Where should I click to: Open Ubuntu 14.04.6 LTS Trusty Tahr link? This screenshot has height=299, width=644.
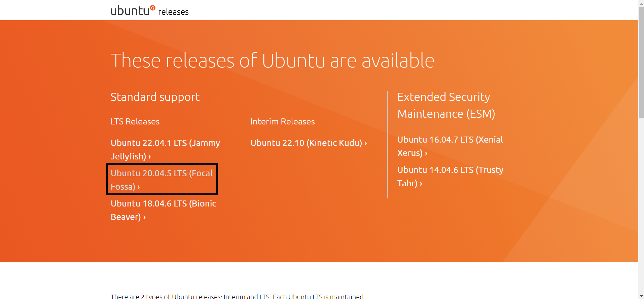click(450, 177)
